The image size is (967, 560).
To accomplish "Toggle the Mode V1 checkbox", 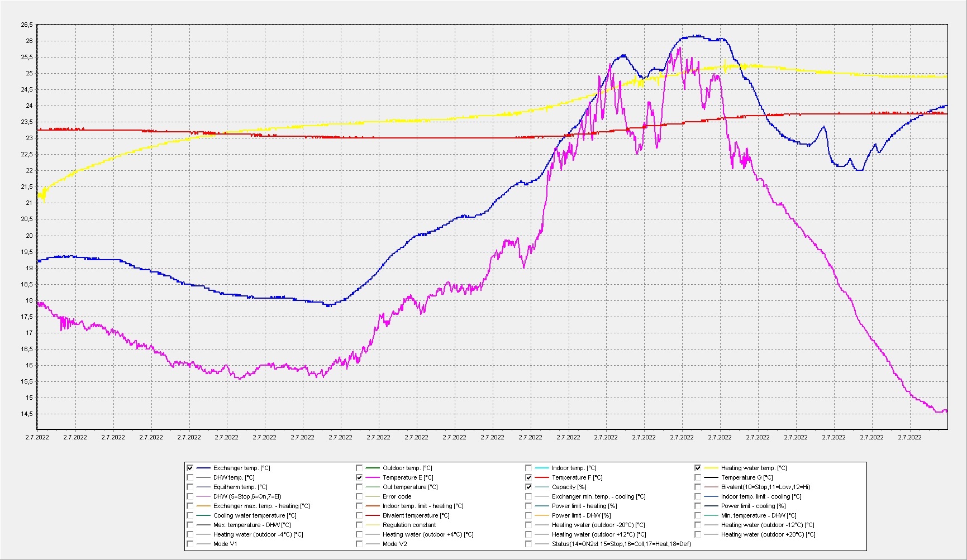I will coord(190,544).
